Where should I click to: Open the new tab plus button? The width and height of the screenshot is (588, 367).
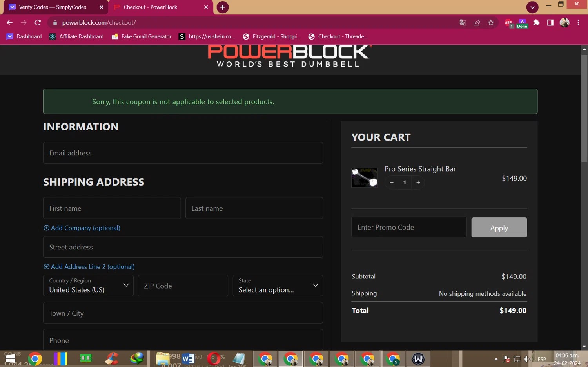(x=223, y=7)
